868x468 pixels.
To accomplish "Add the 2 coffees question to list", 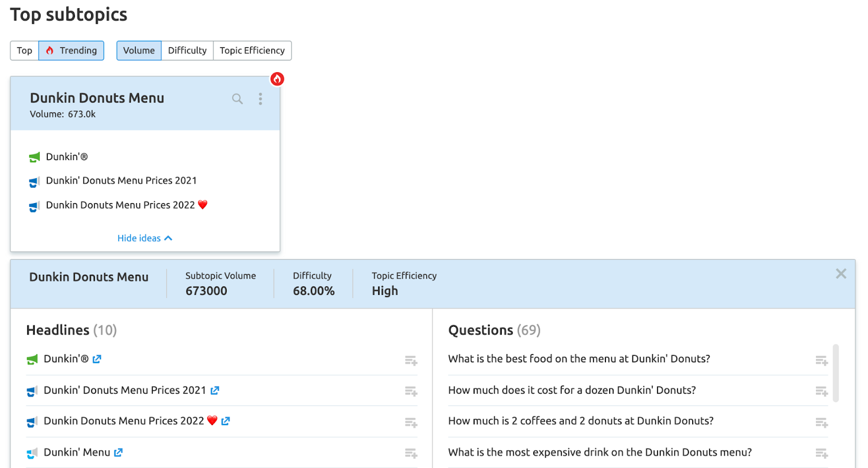I will (x=822, y=422).
